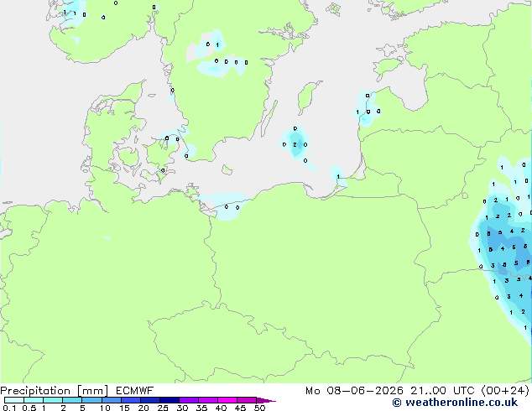Screen dimensions: 532x411
Task: Select the 40–45 mm magenta legend swatch
Action: coord(227,400)
